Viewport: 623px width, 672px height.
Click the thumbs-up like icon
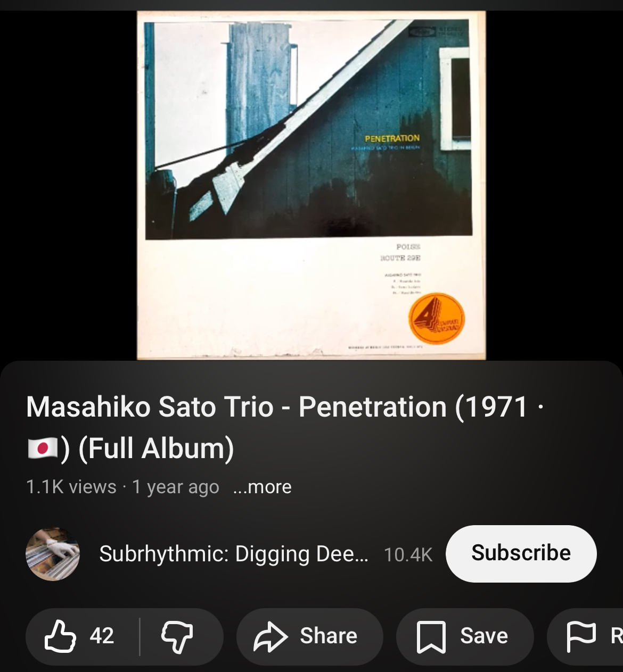(60, 636)
